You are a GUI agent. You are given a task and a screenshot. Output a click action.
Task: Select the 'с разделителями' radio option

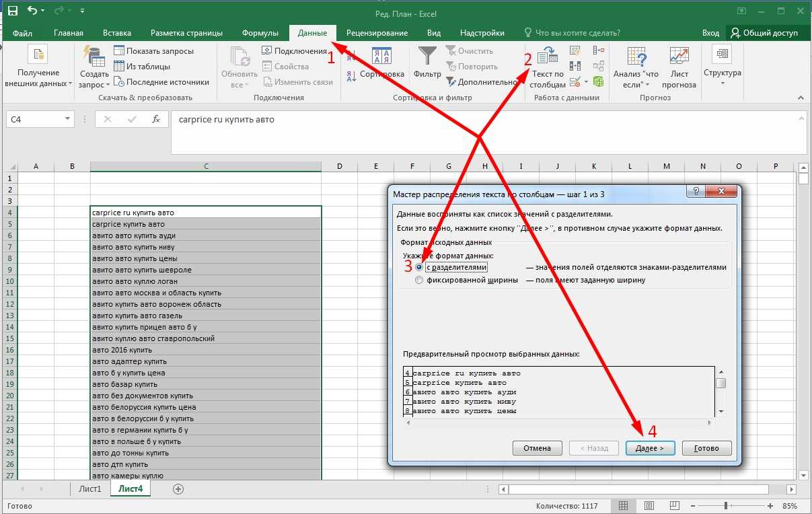420,267
